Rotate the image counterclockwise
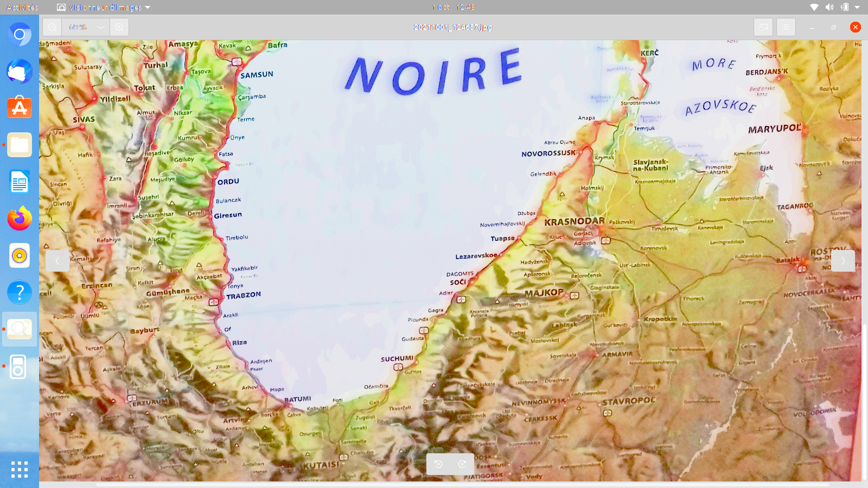The image size is (868, 488). [438, 464]
